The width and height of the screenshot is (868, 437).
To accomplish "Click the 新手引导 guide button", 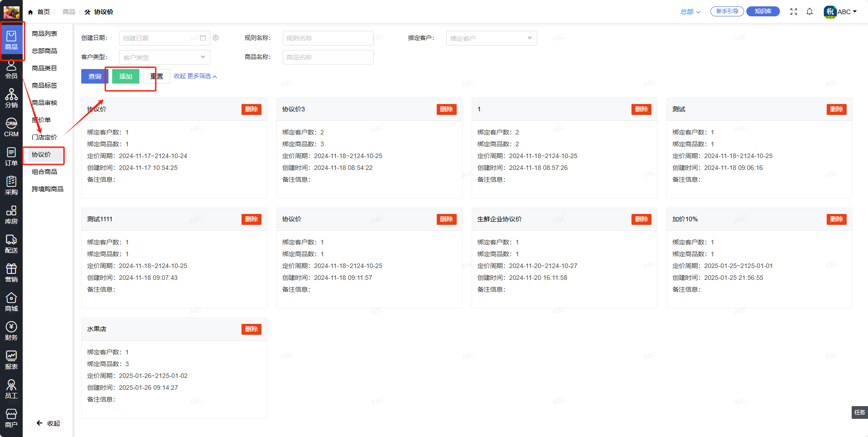I will pyautogui.click(x=727, y=11).
